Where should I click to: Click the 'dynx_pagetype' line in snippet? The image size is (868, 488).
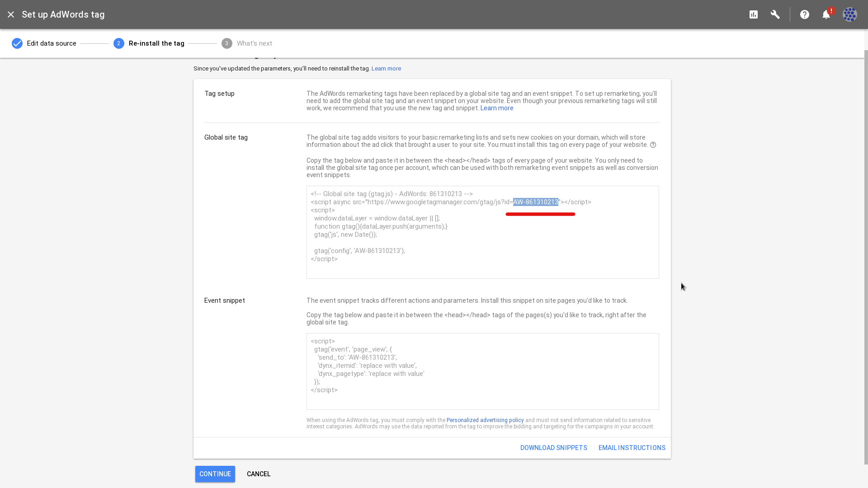click(x=371, y=374)
